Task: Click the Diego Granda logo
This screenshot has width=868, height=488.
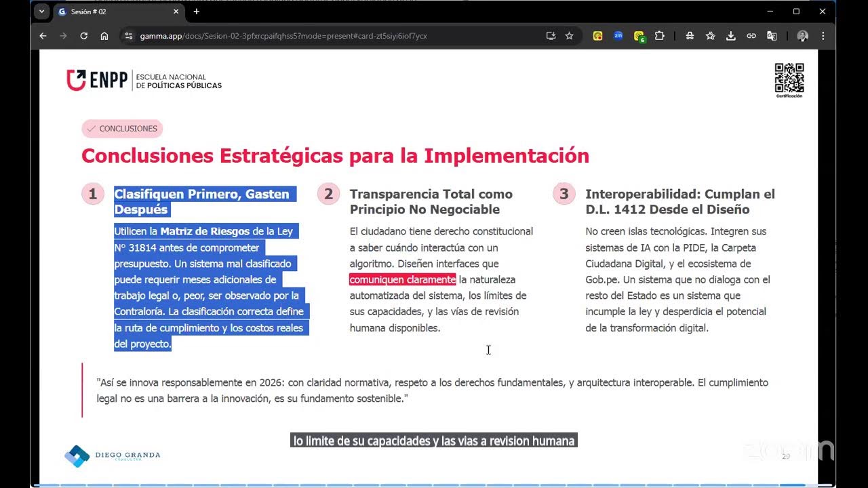Action: tap(113, 456)
